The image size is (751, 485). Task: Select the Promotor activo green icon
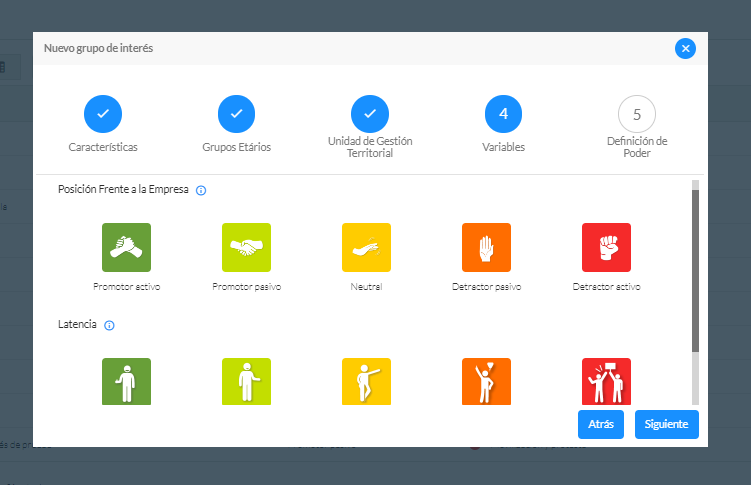(126, 248)
